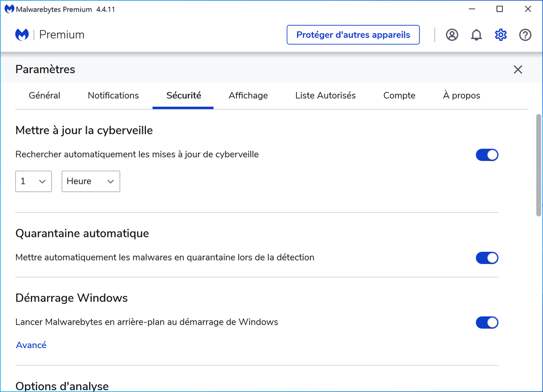Toggle automatic malware quarantine off
Viewport: 543px width, 392px height.
click(x=487, y=258)
